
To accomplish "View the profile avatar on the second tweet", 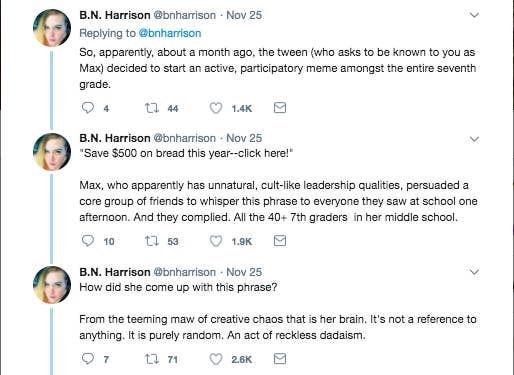I will tap(52, 152).
